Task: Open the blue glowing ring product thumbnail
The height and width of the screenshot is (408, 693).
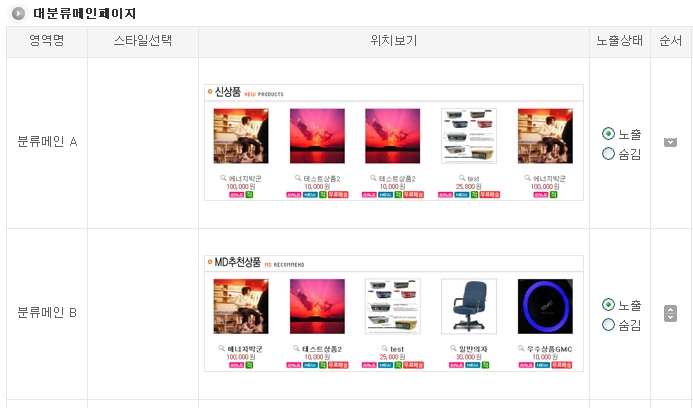Action: pos(545,306)
